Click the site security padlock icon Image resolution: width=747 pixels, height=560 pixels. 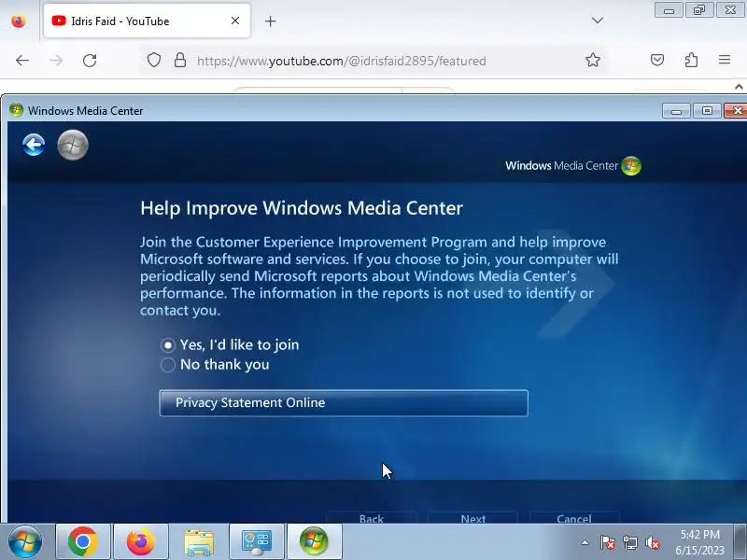tap(180, 60)
